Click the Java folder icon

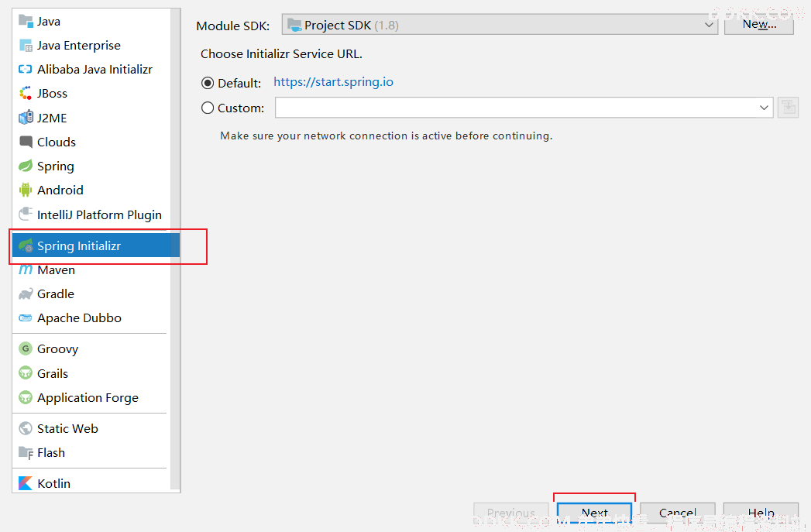(26, 21)
